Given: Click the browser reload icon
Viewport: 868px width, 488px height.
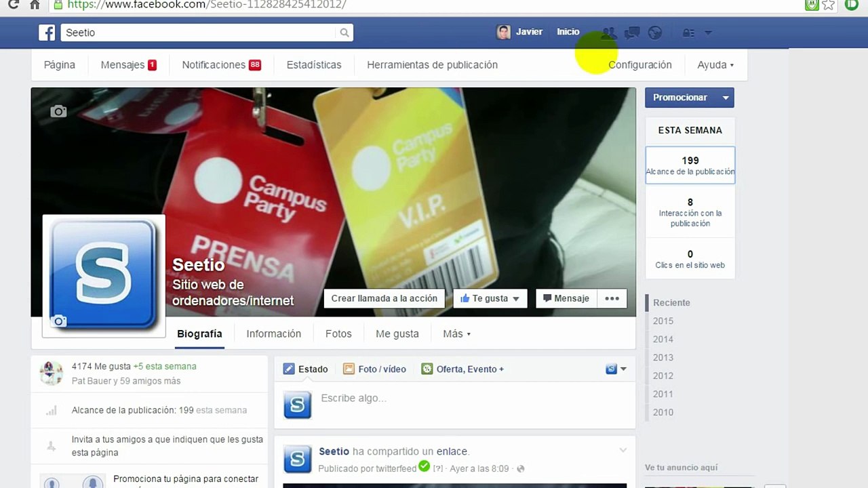Looking at the screenshot, I should click(14, 4).
